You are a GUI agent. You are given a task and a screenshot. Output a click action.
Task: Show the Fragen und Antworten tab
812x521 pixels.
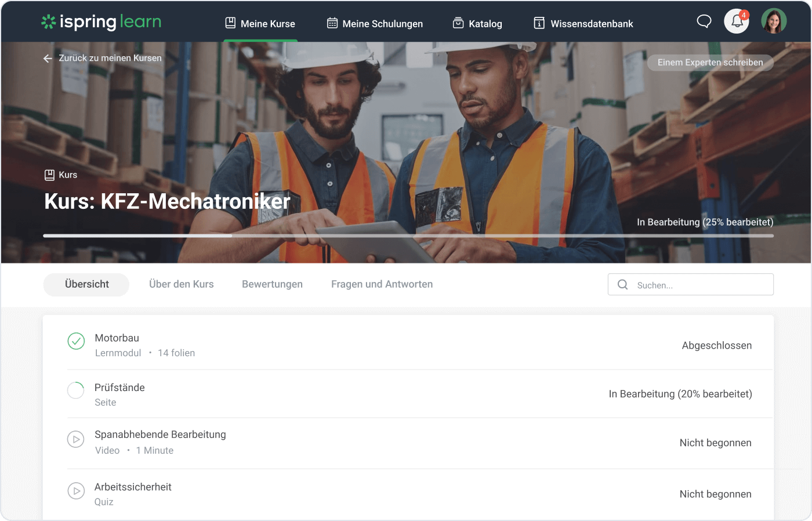pyautogui.click(x=382, y=284)
